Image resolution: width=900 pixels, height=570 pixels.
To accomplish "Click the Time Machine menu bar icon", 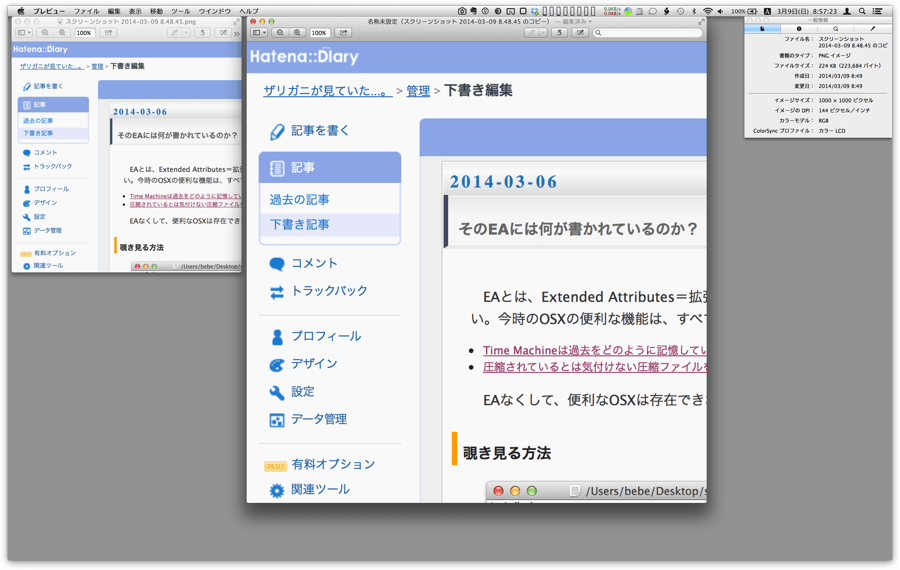I will 680,11.
